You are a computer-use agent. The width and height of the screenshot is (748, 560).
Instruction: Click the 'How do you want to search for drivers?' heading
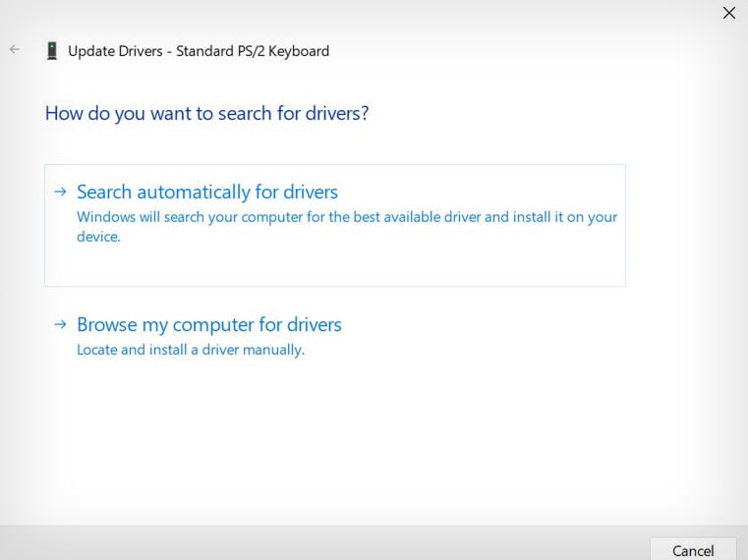tap(207, 114)
